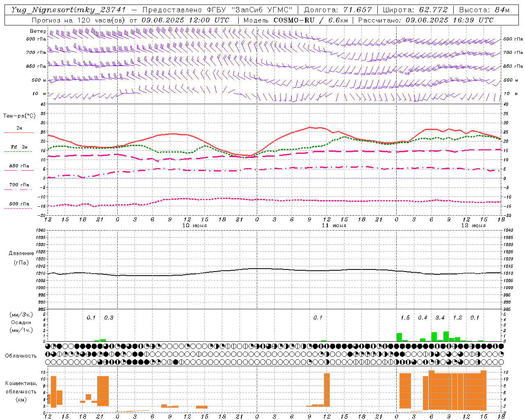
Task: Click the (мм/1ч.) unit label
Action: point(21,330)
